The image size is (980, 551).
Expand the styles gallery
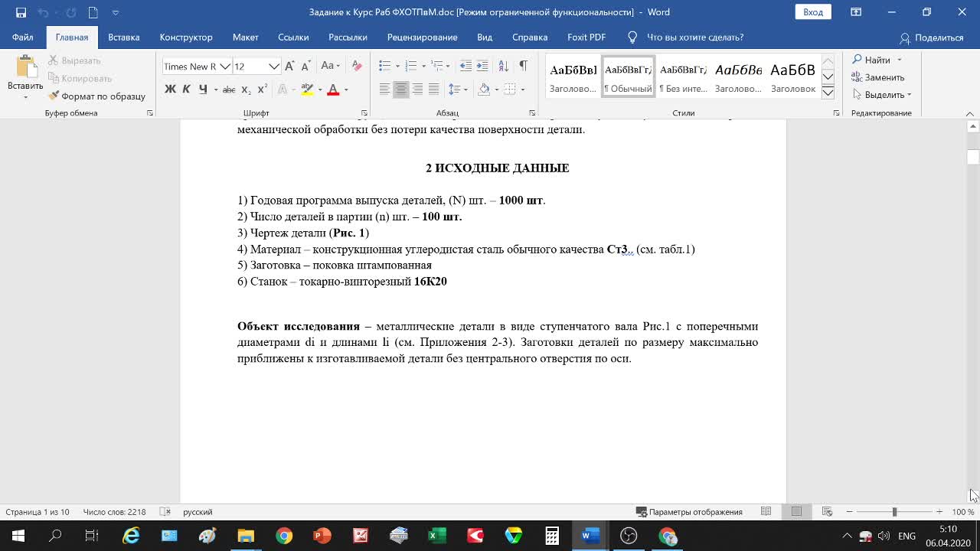click(x=828, y=92)
